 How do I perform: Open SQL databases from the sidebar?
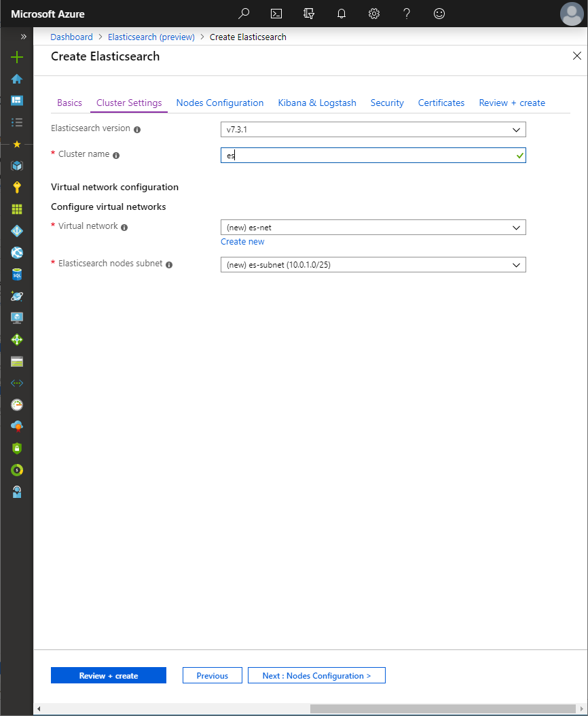click(16, 274)
